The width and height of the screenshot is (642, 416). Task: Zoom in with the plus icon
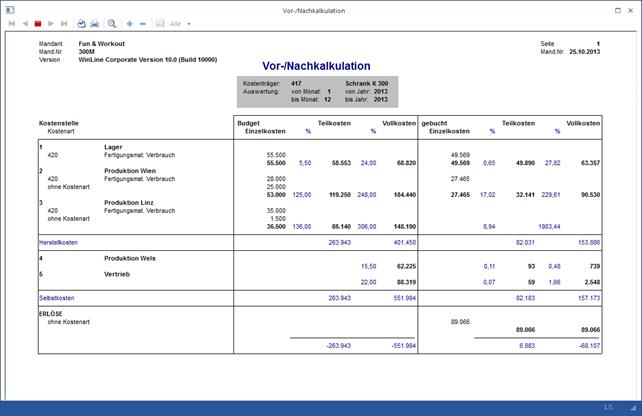click(130, 23)
